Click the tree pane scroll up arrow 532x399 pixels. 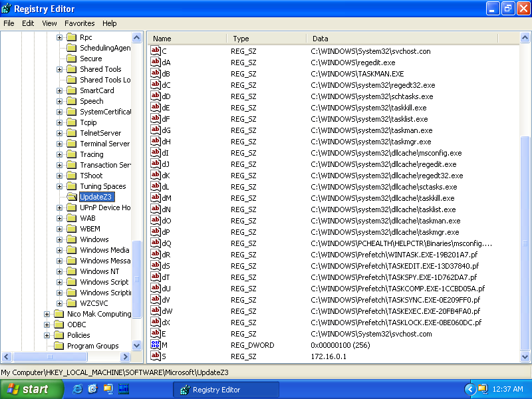pos(137,37)
